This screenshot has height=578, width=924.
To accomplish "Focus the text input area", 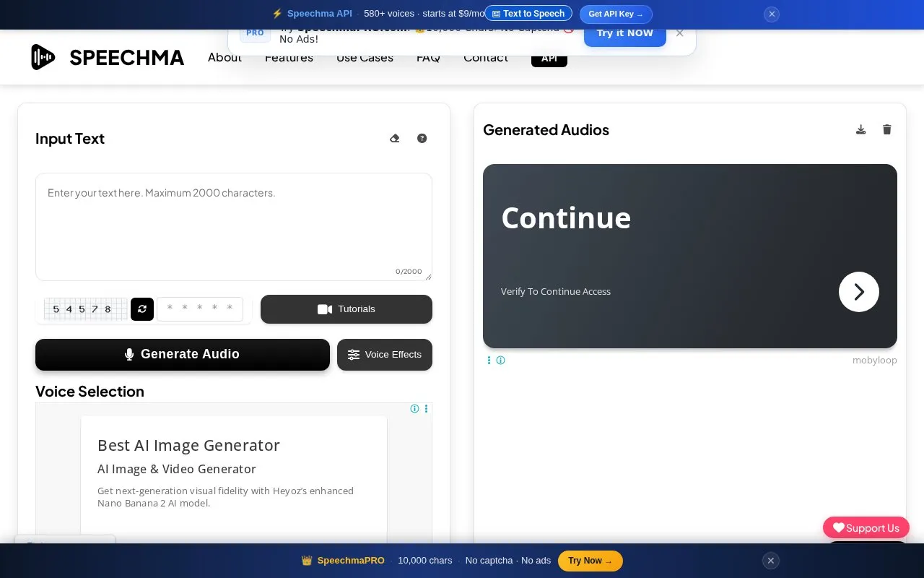I will (x=234, y=227).
